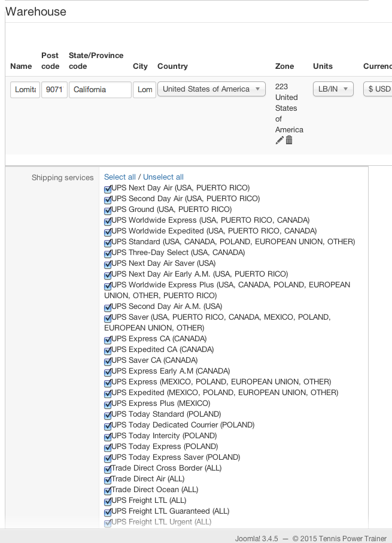Toggle UPS Freight LTL Urgent checkbox

108,523
